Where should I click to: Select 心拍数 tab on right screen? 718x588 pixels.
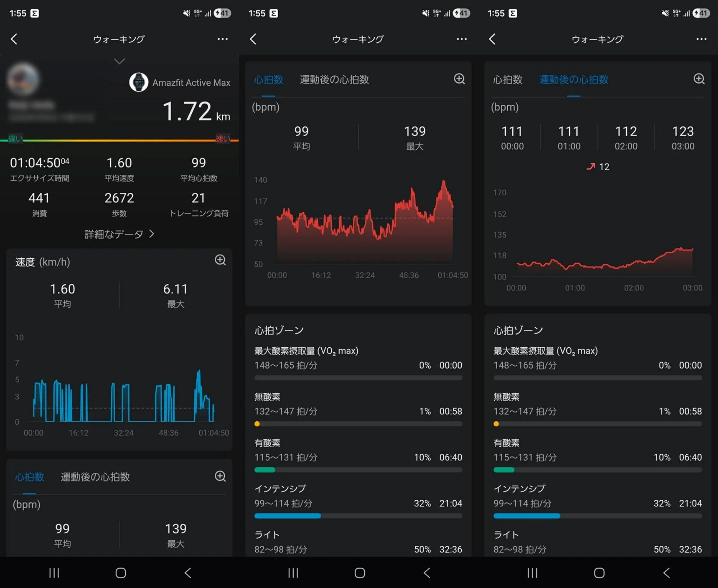pos(507,79)
